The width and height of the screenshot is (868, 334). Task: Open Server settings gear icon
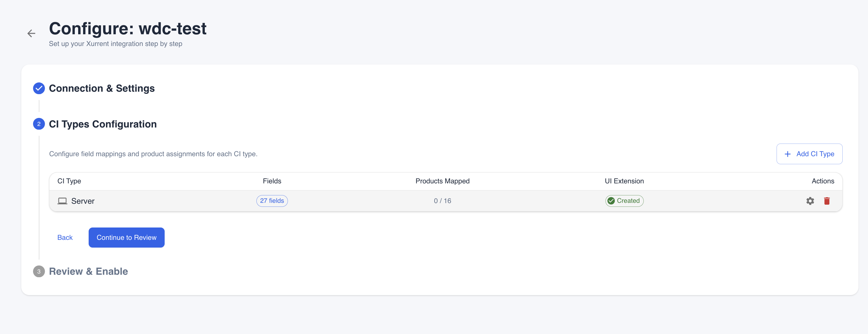(810, 201)
